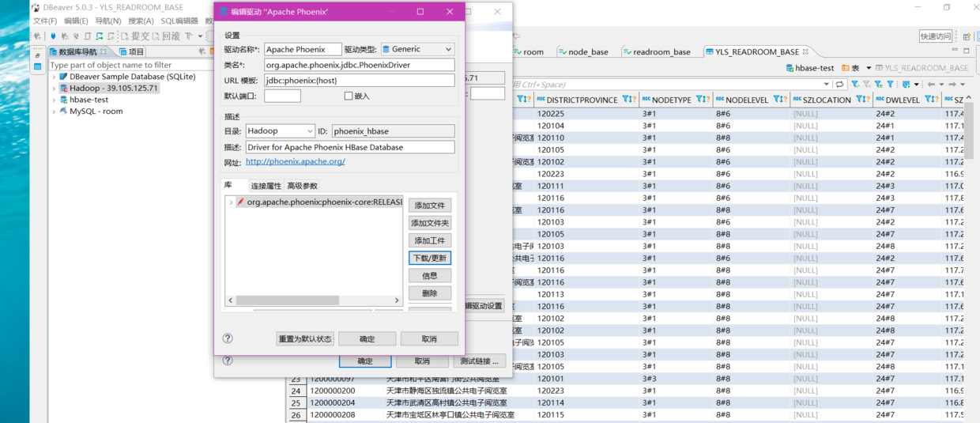Click the NODETYPE column filter icon
Viewport: 980px width, 423px height.
coord(700,100)
